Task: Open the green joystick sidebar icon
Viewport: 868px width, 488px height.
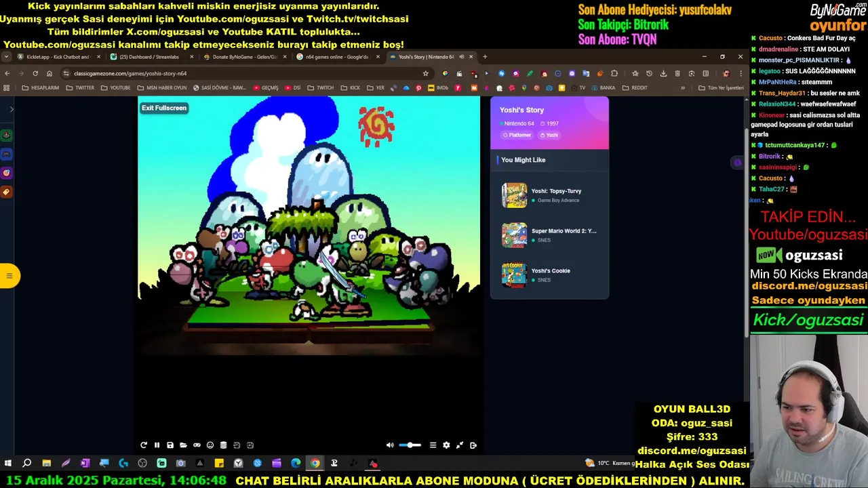Action: coord(6,135)
